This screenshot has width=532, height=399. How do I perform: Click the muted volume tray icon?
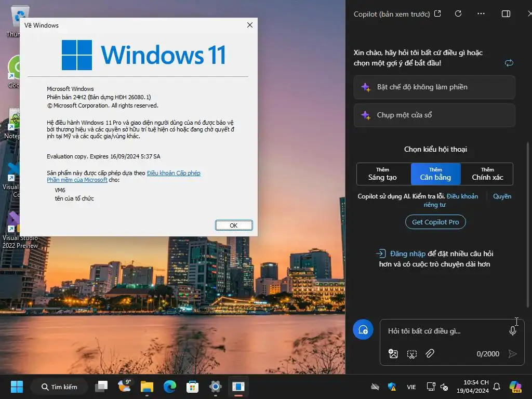tap(444, 387)
